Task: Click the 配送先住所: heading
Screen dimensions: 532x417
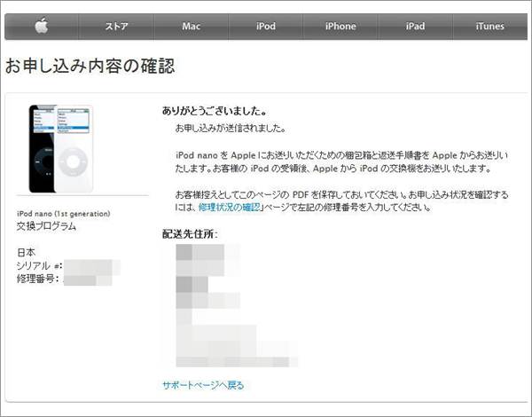Action: 190,234
